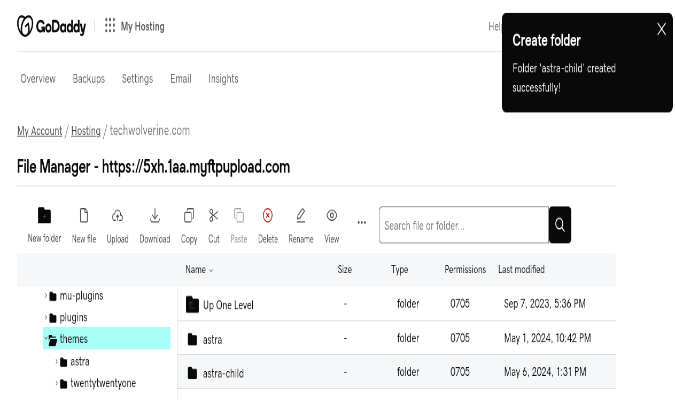This screenshot has height=400, width=675.
Task: Select twentytwentyone in the folder tree
Action: tap(103, 383)
